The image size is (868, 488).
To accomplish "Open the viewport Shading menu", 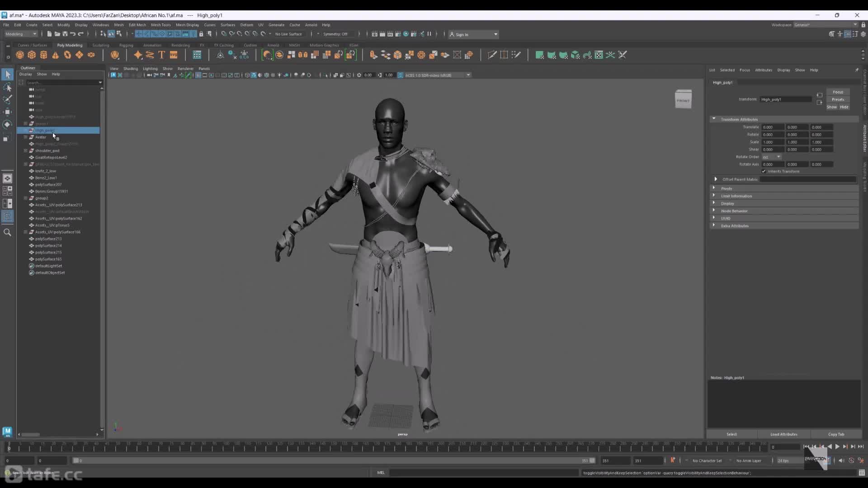I will tap(130, 69).
